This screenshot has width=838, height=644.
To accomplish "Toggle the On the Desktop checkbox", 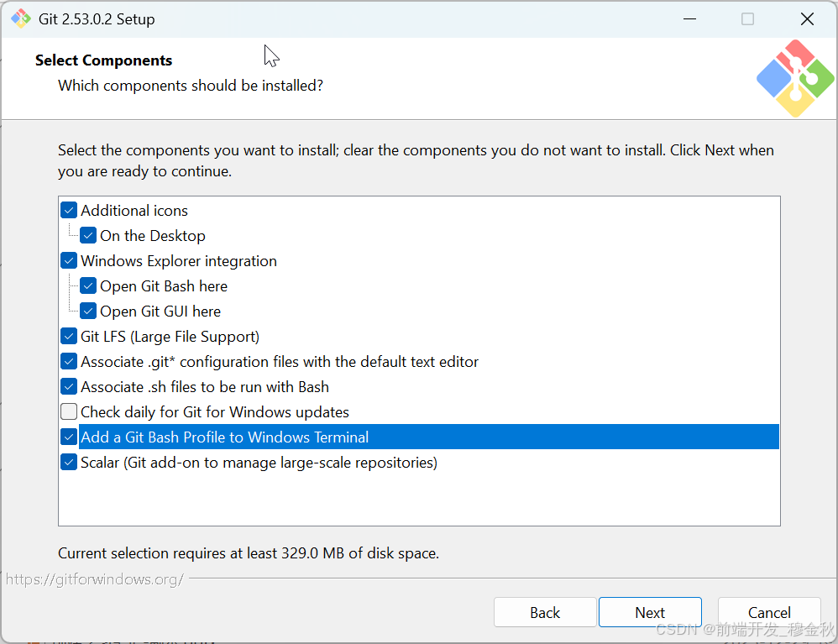I will [x=88, y=235].
